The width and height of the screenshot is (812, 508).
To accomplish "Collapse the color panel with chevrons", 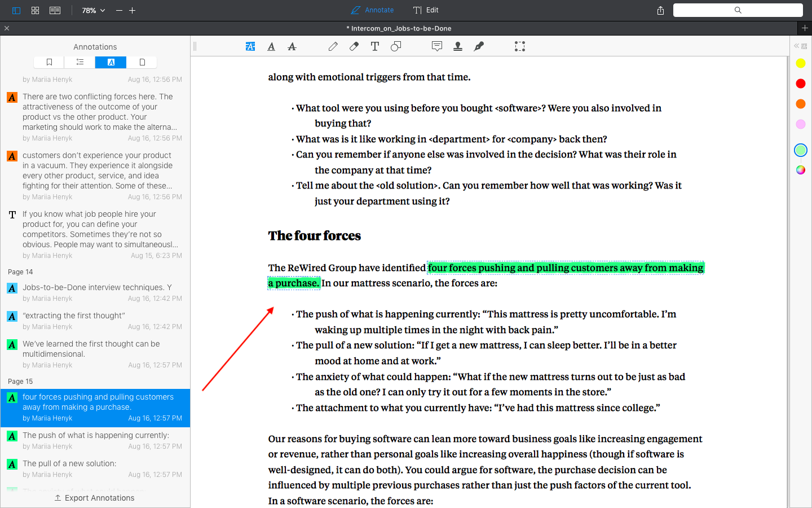I will click(796, 46).
